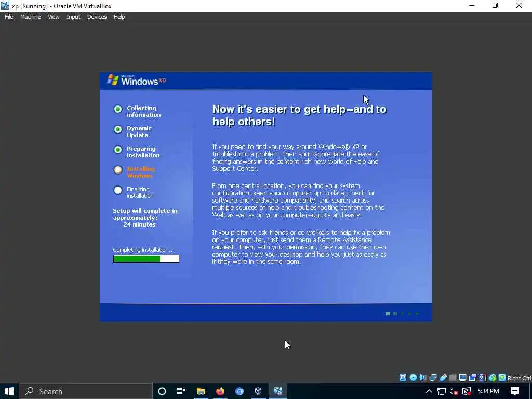Screen dimensions: 532x399
Task: Open the Input menu
Action: pyautogui.click(x=73, y=17)
